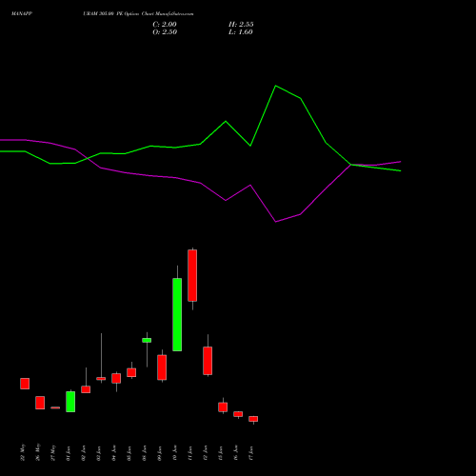Click the 'C: 2.00' close value
The height and width of the screenshot is (476, 476).
click(x=165, y=25)
